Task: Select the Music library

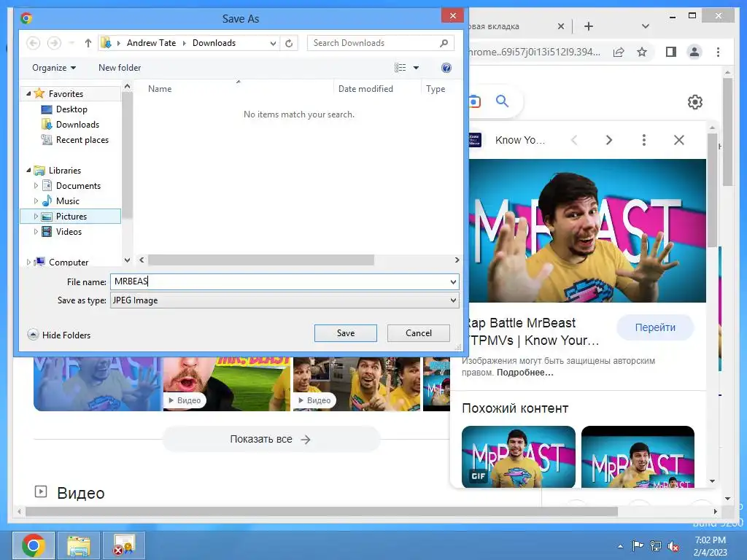Action: pos(68,201)
